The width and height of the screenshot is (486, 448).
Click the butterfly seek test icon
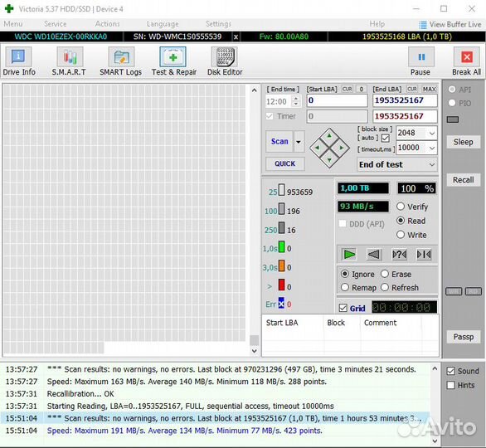point(424,255)
